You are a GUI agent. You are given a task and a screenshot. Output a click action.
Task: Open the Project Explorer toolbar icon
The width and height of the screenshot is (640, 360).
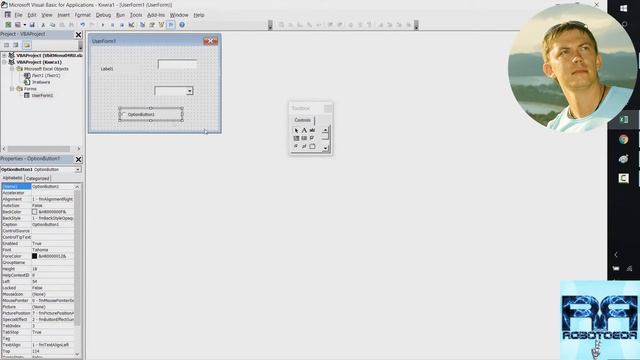click(142, 25)
